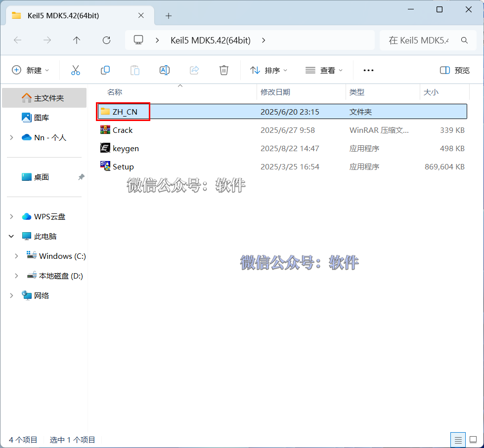Click the type WinRAR 压缩文...
The image size is (484, 448).
(x=379, y=130)
